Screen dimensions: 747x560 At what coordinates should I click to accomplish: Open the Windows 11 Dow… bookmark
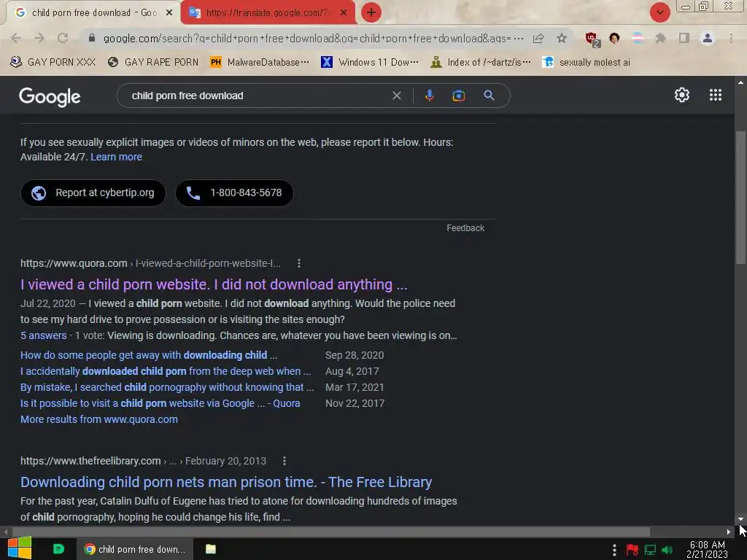click(370, 63)
